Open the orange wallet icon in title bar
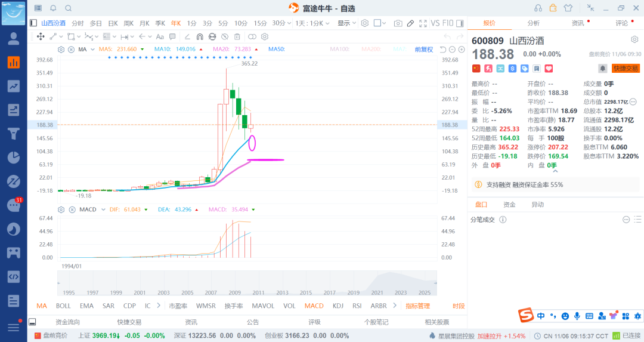Image resolution: width=644 pixels, height=342 pixels. (553, 8)
